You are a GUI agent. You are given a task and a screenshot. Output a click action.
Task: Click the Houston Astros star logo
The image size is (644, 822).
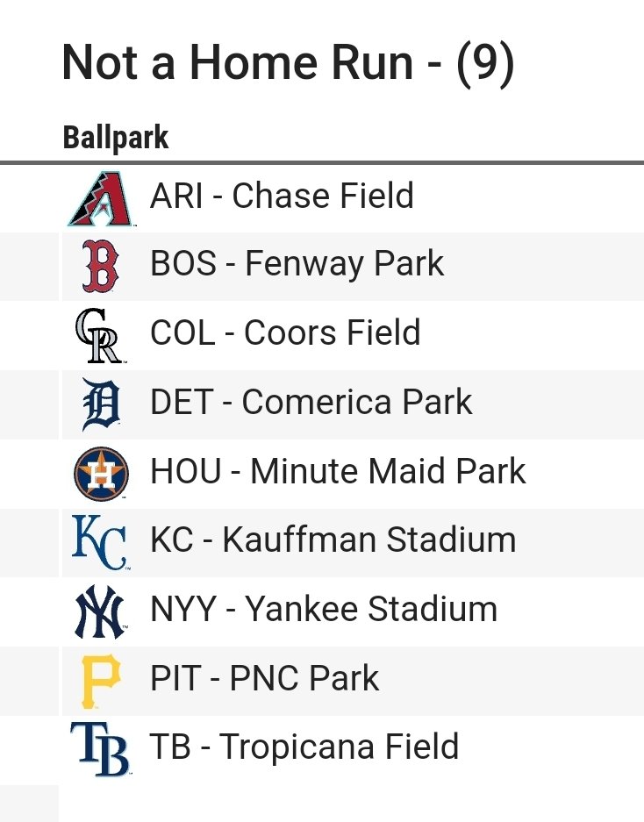tap(101, 474)
